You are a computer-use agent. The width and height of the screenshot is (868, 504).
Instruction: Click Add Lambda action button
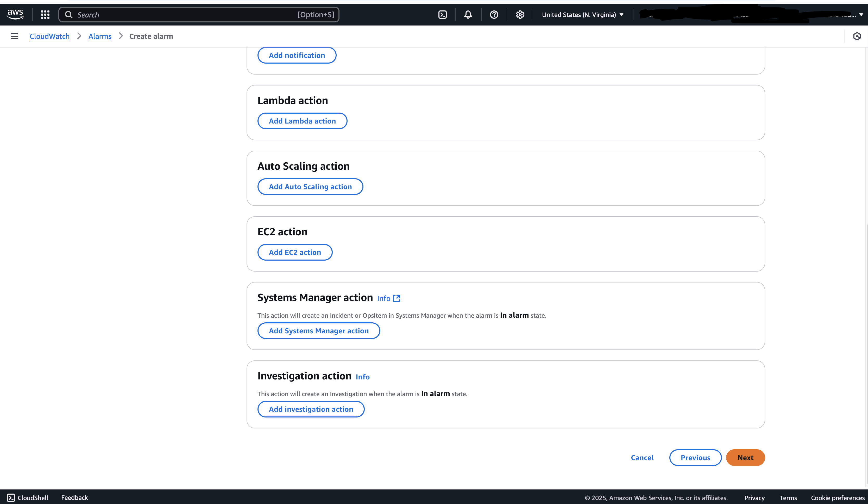coord(302,121)
